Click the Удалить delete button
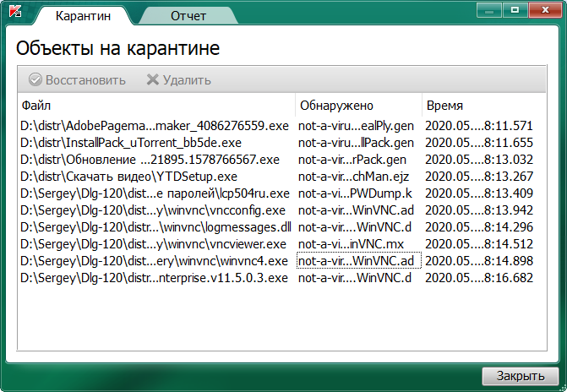The height and width of the screenshot is (392, 567). (178, 79)
